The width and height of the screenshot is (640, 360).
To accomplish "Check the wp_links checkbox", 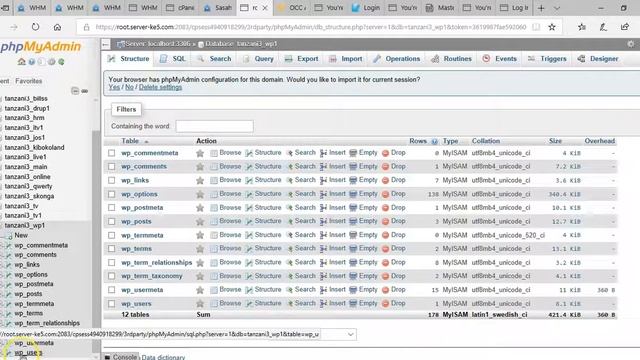I will pos(111,180).
